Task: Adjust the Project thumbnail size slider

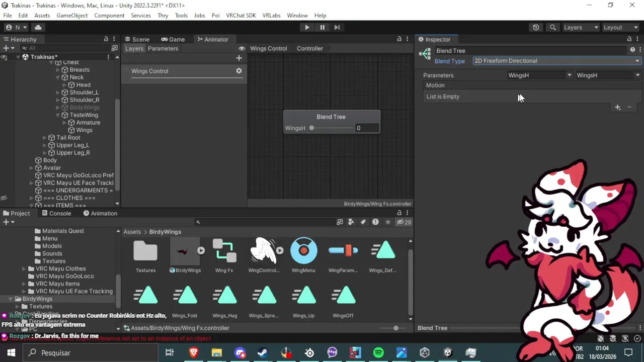Action: 392,328
